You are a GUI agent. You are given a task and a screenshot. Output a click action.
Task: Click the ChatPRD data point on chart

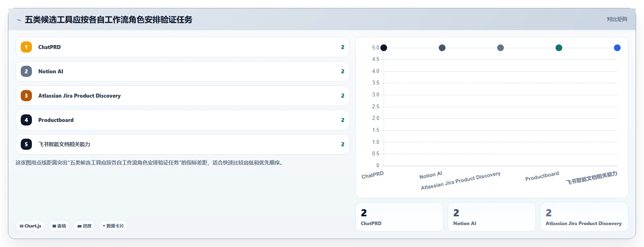[x=384, y=48]
